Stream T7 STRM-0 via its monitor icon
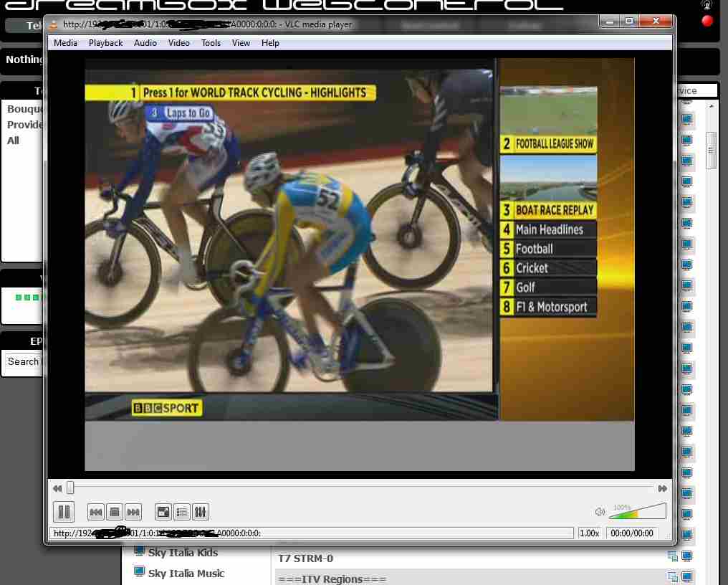Image resolution: width=728 pixels, height=585 pixels. point(686,556)
